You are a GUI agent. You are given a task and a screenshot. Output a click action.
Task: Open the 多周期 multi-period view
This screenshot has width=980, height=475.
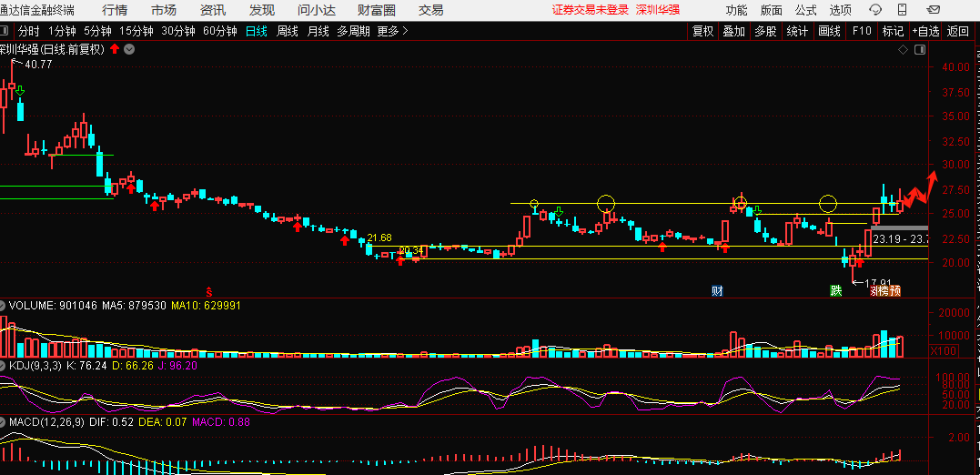pyautogui.click(x=353, y=31)
